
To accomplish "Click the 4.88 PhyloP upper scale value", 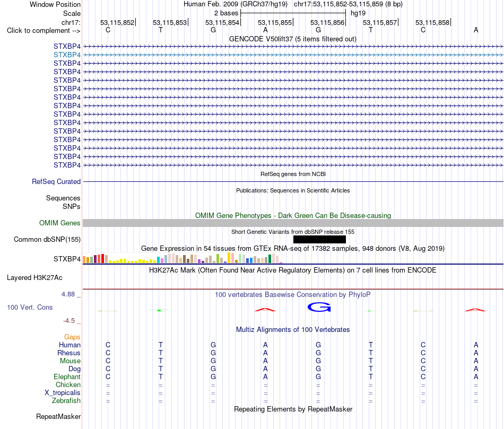I will (x=68, y=294).
